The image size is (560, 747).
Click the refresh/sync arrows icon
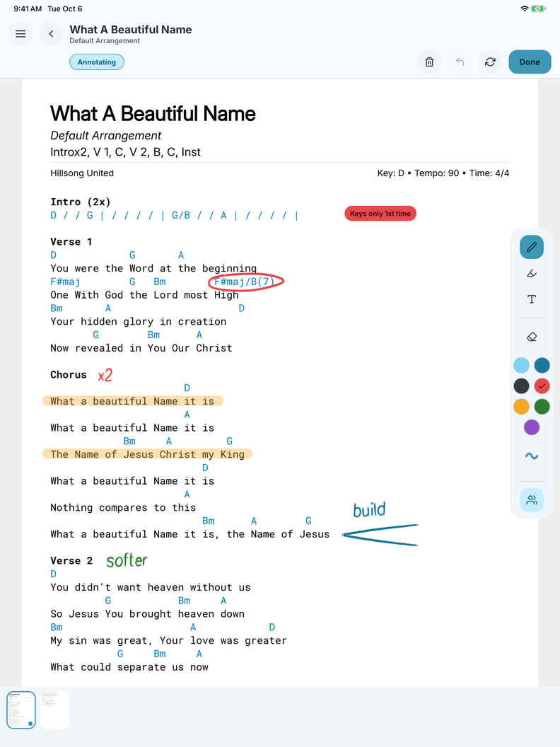491,62
